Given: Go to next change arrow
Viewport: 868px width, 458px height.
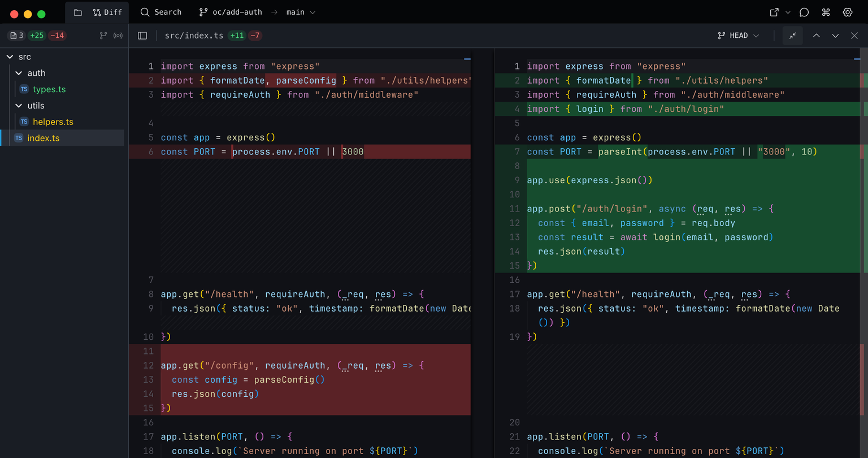Looking at the screenshot, I should point(835,36).
